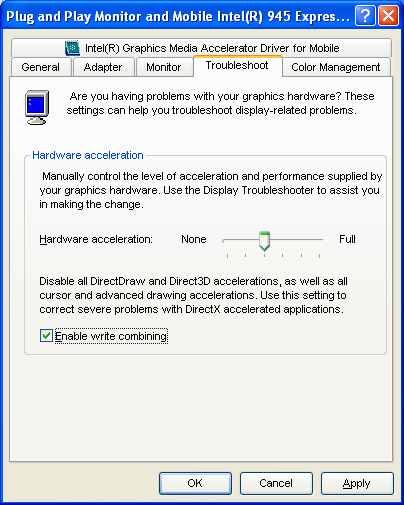Screen dimensions: 404x505
Task: Click the 'None' label beside the slider
Action: click(194, 239)
